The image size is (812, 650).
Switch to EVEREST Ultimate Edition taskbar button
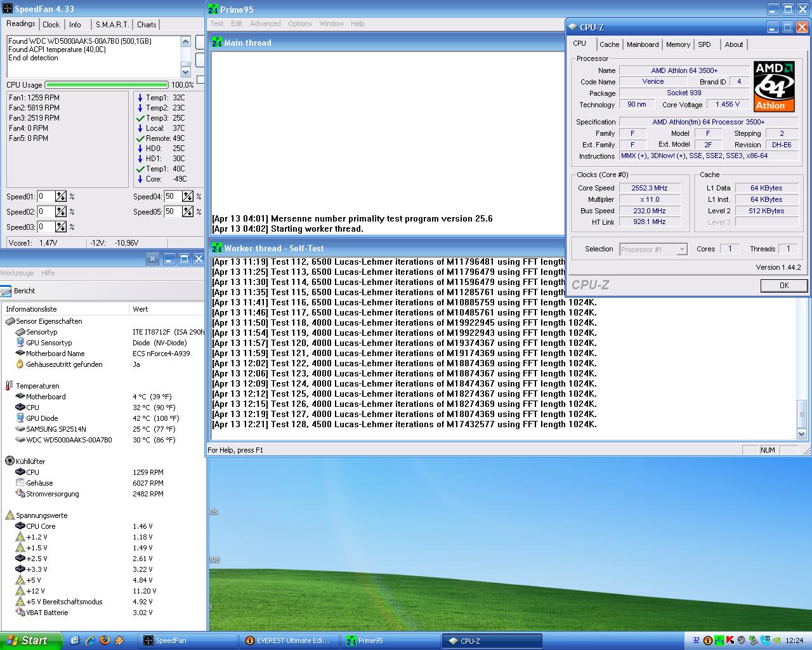click(x=289, y=640)
